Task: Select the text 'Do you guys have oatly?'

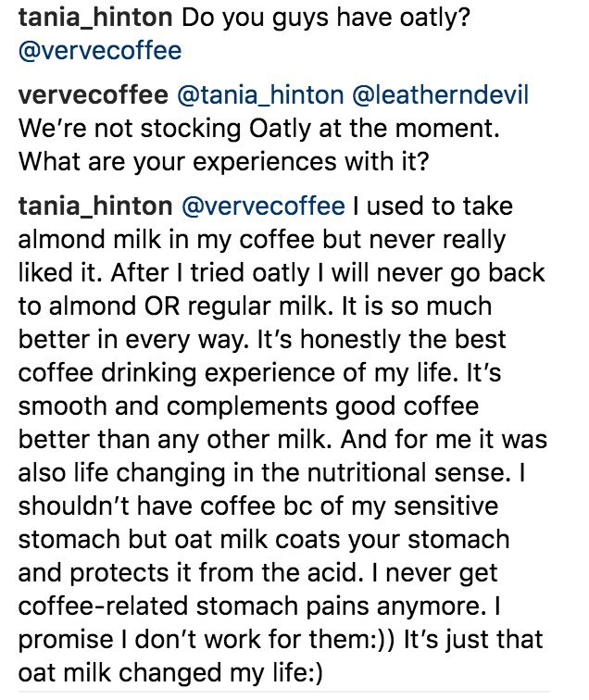Action: 326,19
